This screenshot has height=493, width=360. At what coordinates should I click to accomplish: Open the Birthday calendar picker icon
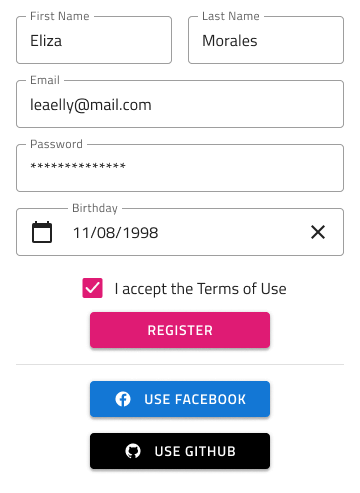[x=42, y=232]
